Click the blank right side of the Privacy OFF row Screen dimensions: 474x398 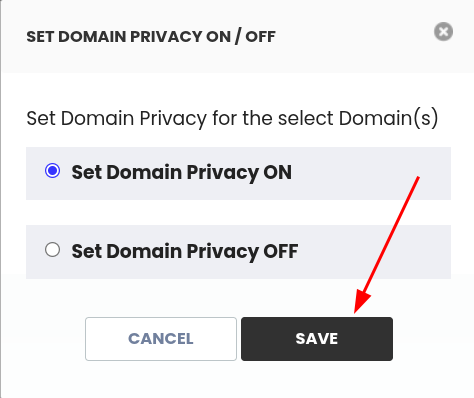(x=373, y=252)
